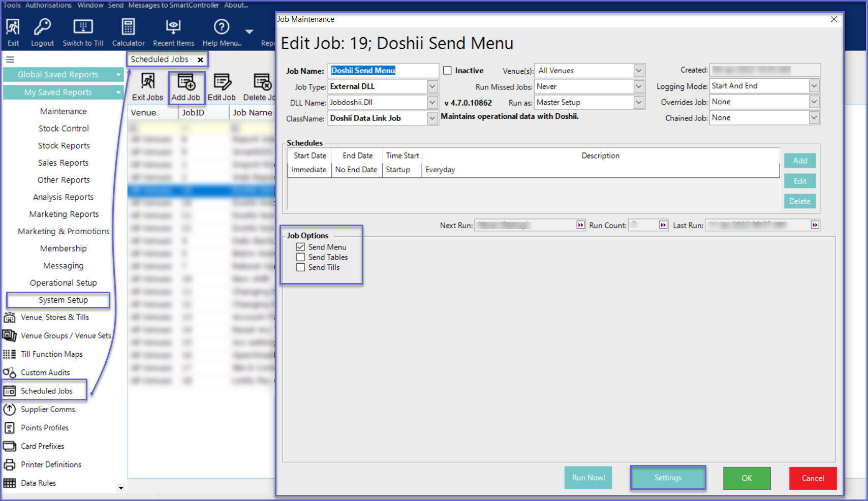The image size is (868, 501).
Task: Click Delete schedule button
Action: [x=800, y=201]
